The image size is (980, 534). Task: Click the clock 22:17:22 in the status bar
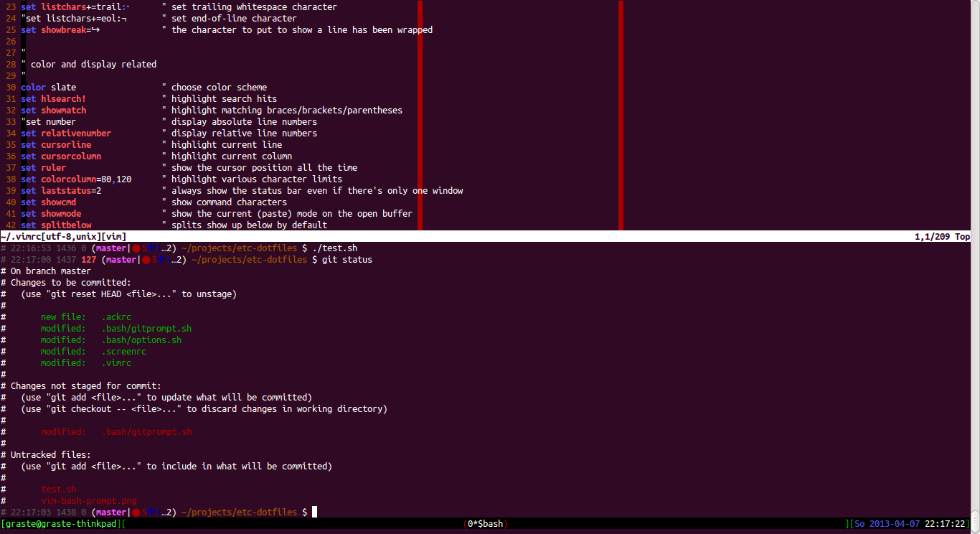pyautogui.click(x=945, y=523)
